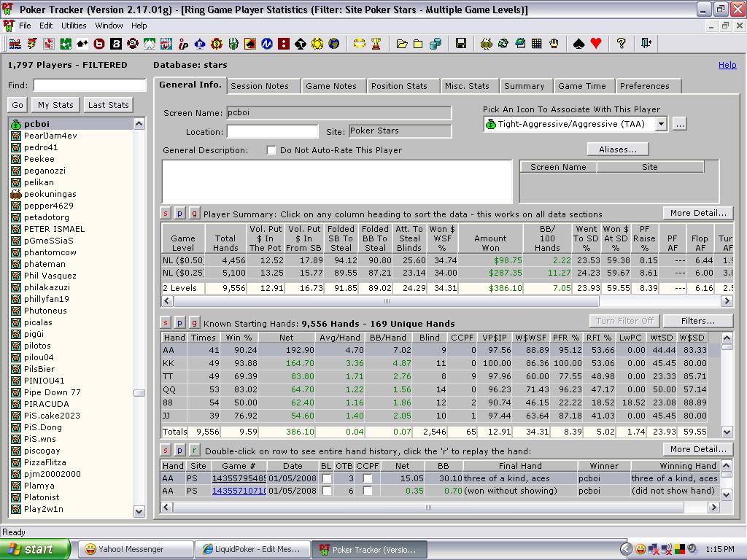Sort starting hands by 'Win %' header
The height and width of the screenshot is (560, 747).
click(239, 338)
